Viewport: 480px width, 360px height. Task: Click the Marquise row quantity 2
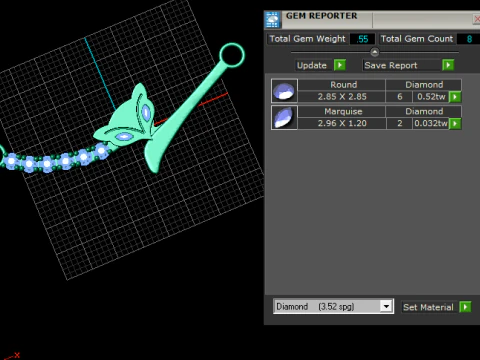click(399, 123)
